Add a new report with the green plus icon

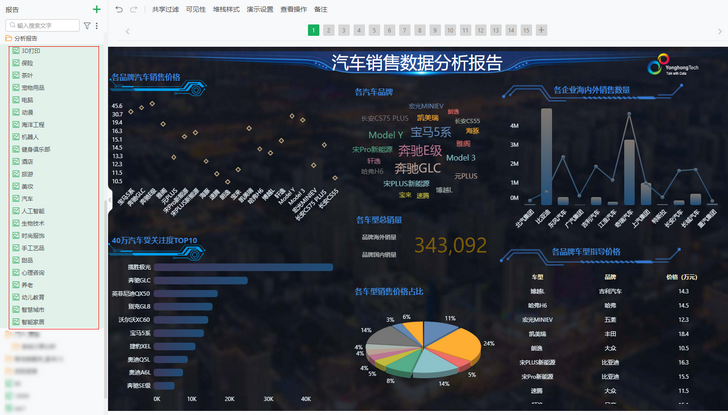tap(97, 9)
